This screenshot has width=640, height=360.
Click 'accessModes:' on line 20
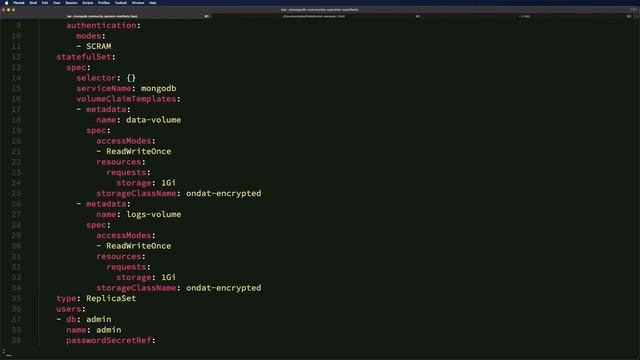126,141
